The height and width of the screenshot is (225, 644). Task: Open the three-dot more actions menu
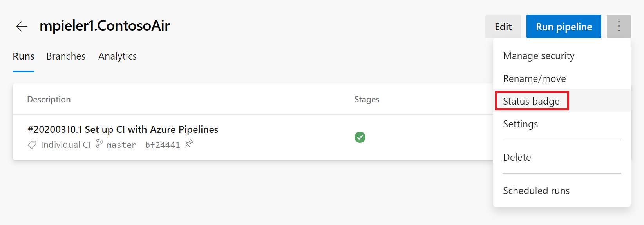point(619,26)
